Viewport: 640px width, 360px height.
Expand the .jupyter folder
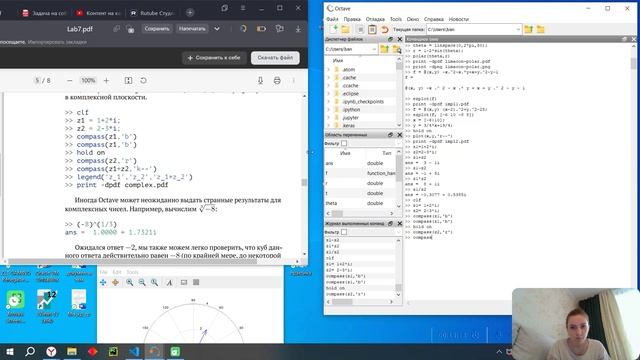[x=328, y=118]
